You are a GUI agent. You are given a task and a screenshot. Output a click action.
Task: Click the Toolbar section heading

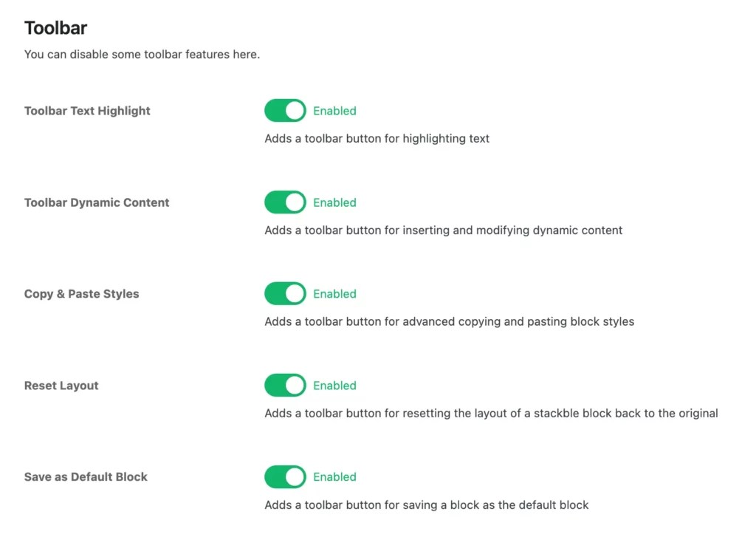point(55,28)
